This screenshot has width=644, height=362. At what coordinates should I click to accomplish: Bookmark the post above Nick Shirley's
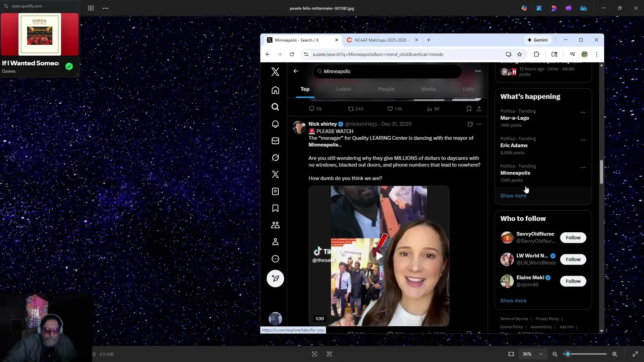tap(469, 109)
